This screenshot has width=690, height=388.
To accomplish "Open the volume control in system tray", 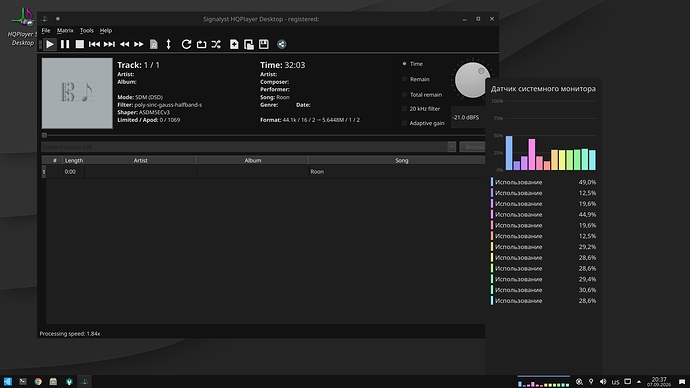I will pos(603,381).
